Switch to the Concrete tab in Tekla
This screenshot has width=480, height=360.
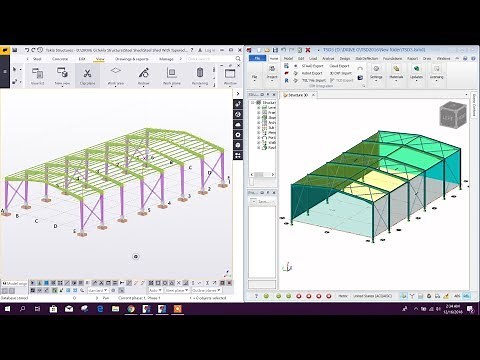[x=60, y=59]
